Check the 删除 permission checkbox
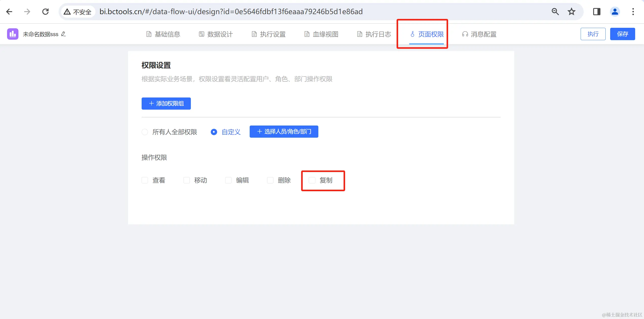This screenshot has height=319, width=644. tap(270, 180)
